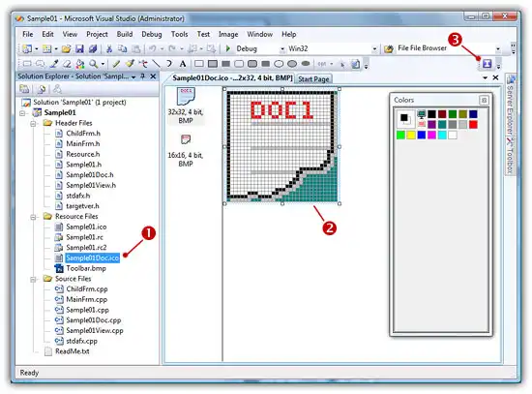Collapse the Resource Files folder node
Viewport: 532px width, 394px height.
click(33, 216)
